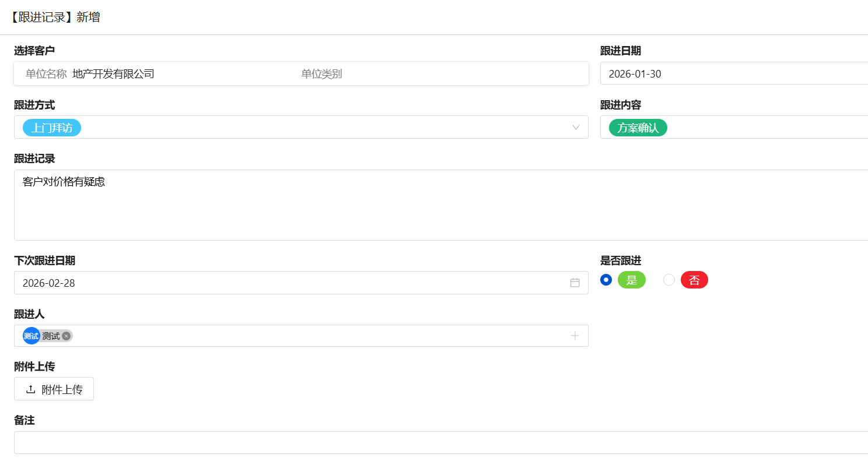The height and width of the screenshot is (461, 868).
Task: Remove the 测试 tag using x icon
Action: 66,336
